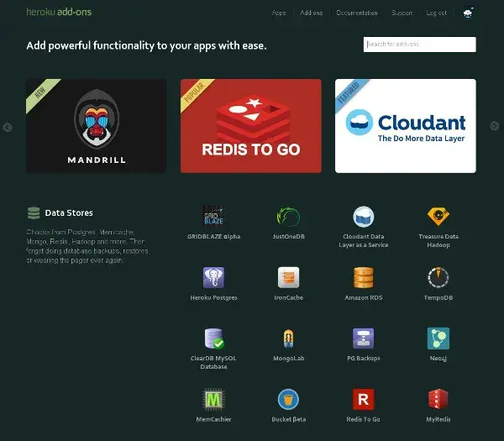
Task: Choose the Neo4j graph icon
Action: pos(438,339)
